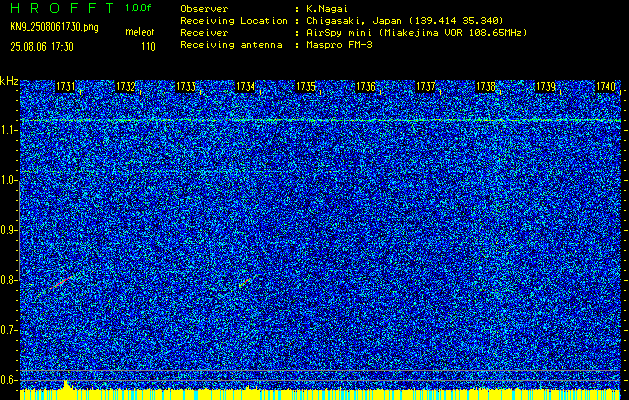Click the 1736 time marker
Screen dimensions: 629x400
tap(365, 87)
